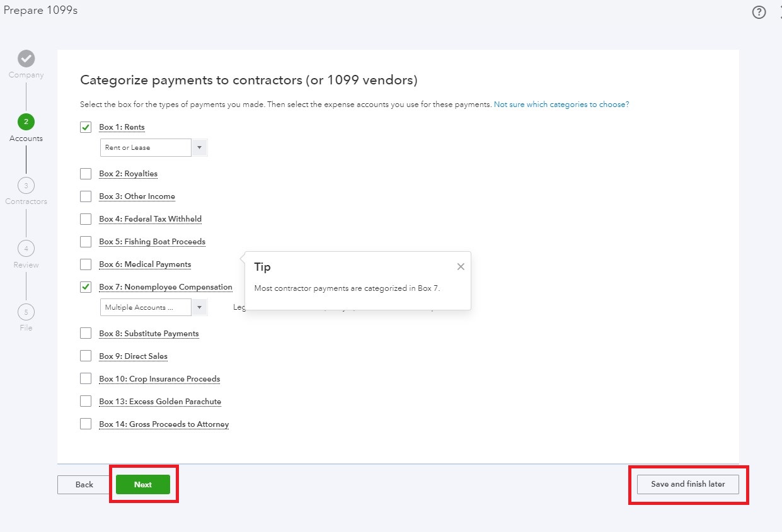Viewport: 782px width, 532px height.
Task: Click the completed Company step icon
Action: (26, 59)
